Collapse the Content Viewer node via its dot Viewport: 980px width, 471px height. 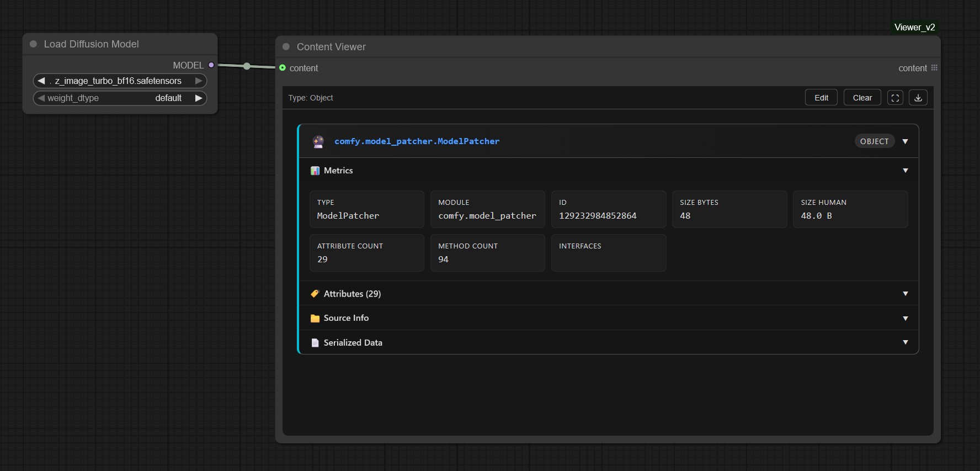(286, 47)
